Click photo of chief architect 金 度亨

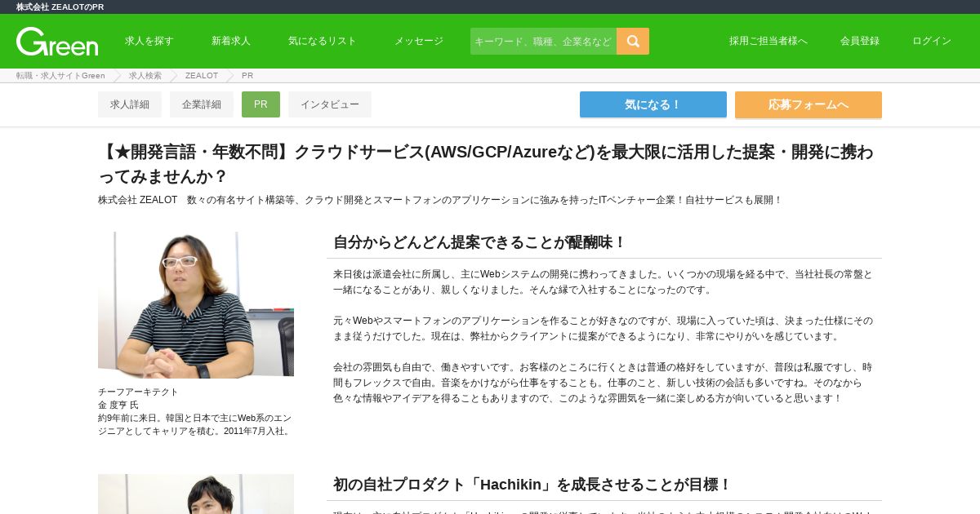pyautogui.click(x=196, y=305)
